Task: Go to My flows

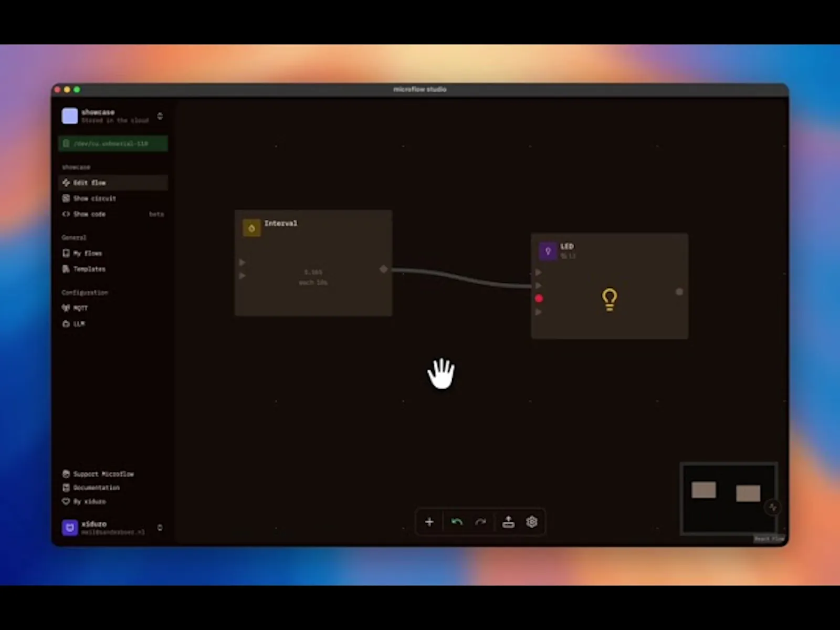Action: (113, 254)
